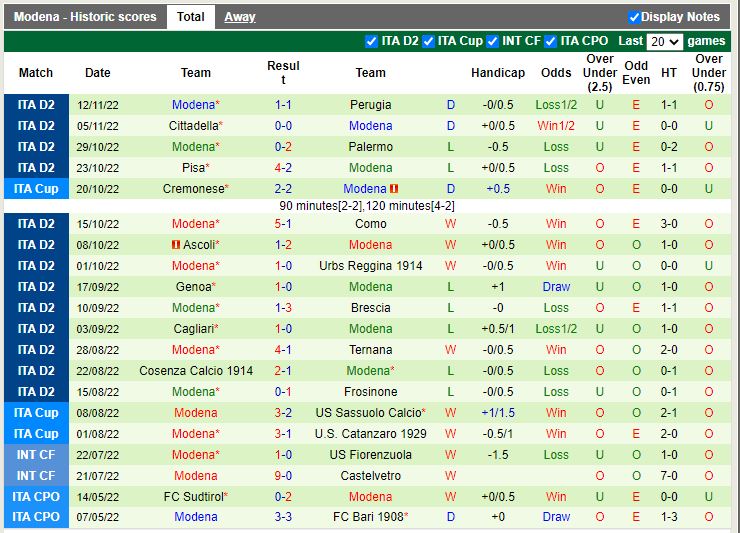Open FC Sudtirol team link
Image resolution: width=740 pixels, height=533 pixels.
point(193,497)
